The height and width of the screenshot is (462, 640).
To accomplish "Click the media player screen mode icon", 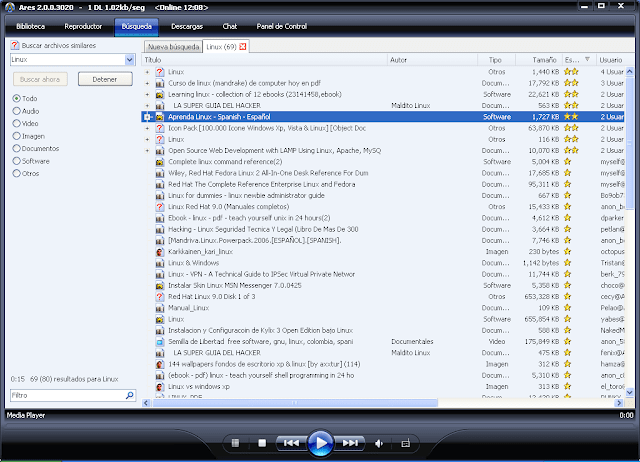I will tap(405, 443).
